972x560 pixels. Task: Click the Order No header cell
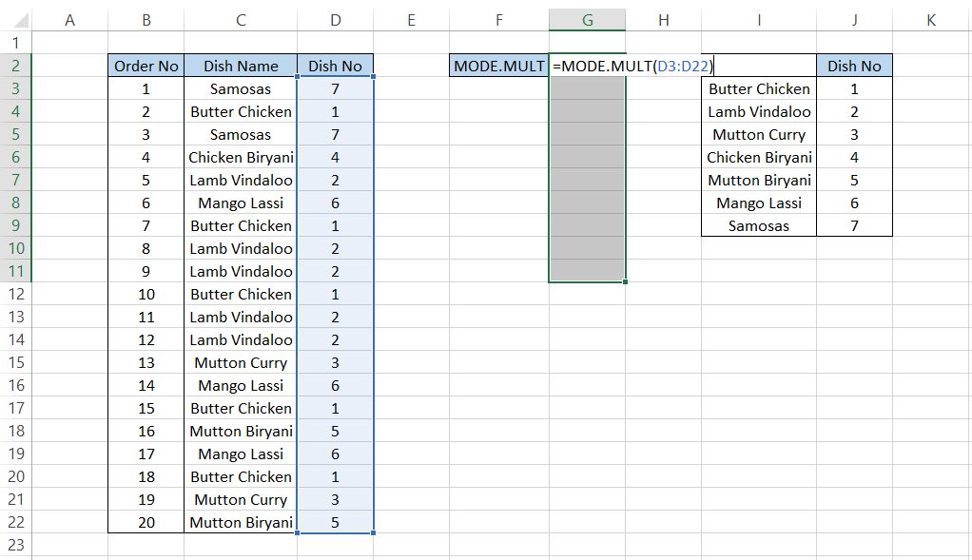(146, 66)
